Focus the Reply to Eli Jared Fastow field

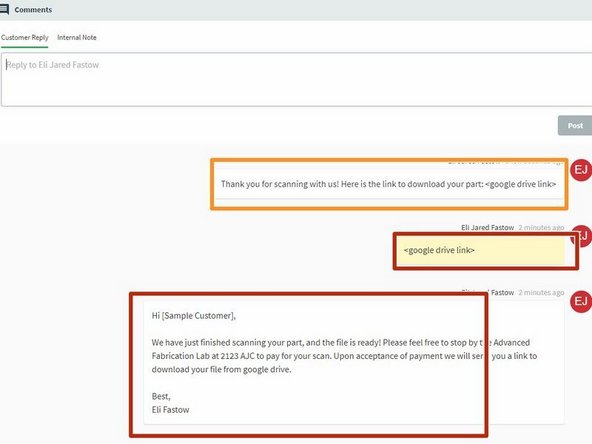point(296,80)
